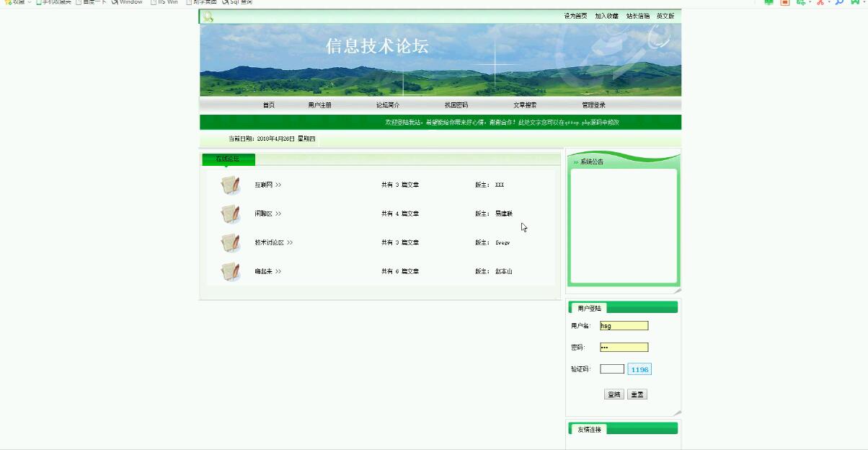
Task: Open 论坛简介 in navigation bar
Action: click(x=388, y=105)
